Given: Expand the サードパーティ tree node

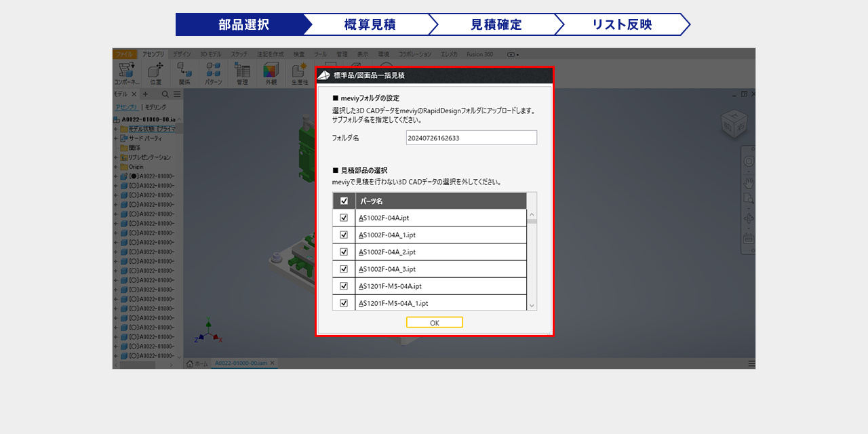Looking at the screenshot, I should tap(116, 138).
